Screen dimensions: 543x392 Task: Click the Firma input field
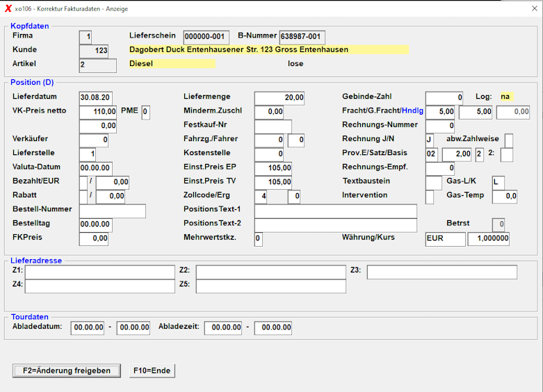(86, 37)
